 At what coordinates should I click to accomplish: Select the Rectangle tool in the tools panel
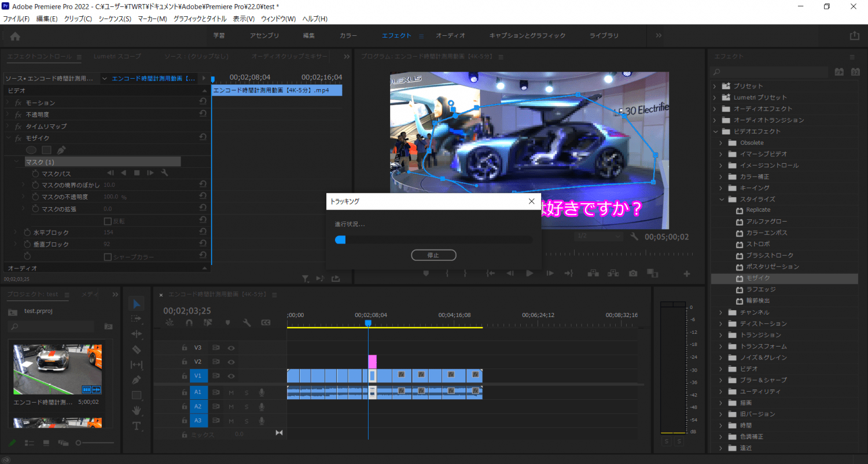(x=137, y=395)
